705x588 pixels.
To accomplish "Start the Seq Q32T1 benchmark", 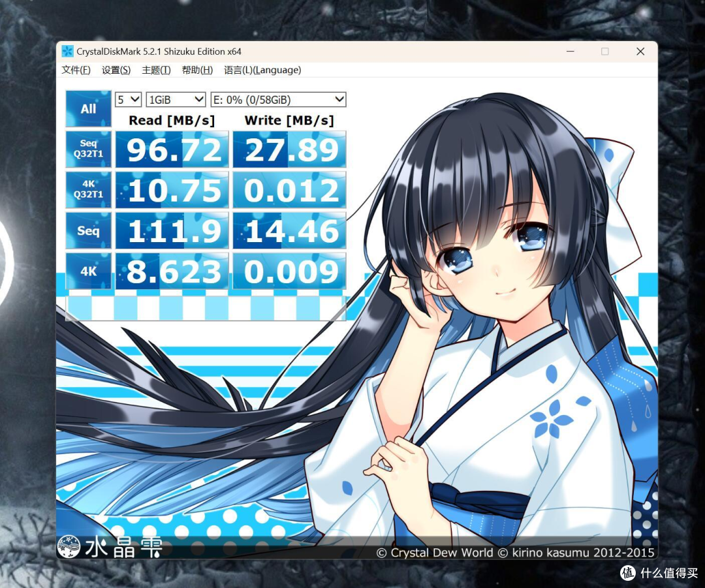I will click(x=88, y=149).
